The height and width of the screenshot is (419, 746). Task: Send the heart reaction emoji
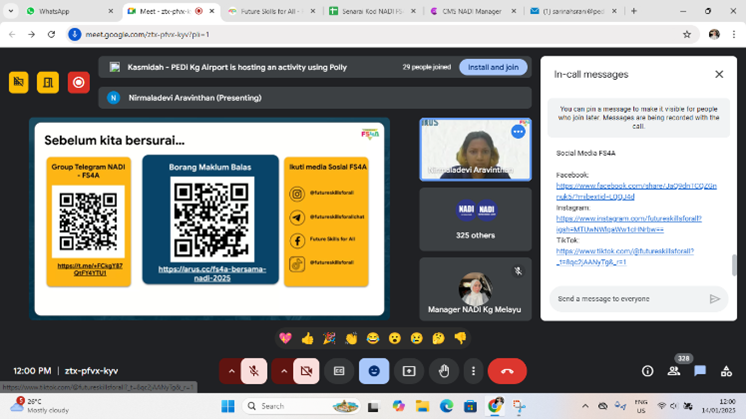[x=285, y=338]
